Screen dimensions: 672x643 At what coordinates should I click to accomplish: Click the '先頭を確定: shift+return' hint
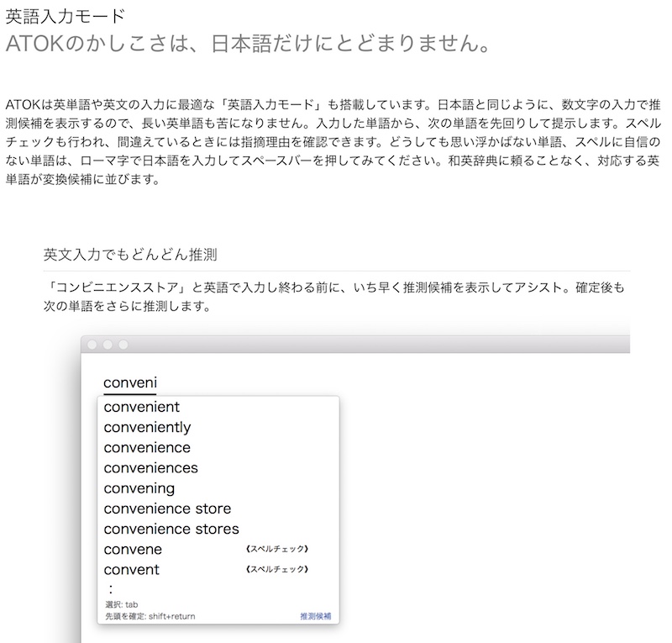(150, 616)
